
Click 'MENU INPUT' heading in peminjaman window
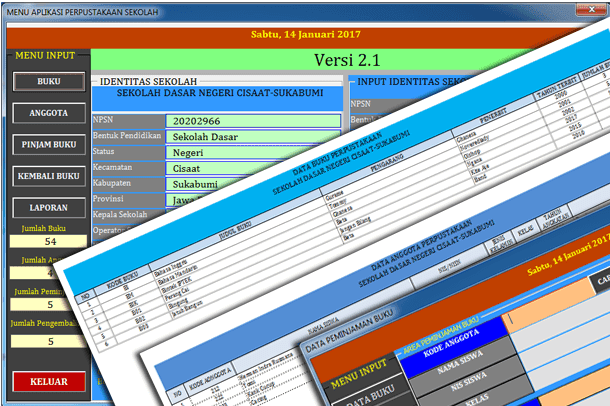click(359, 374)
